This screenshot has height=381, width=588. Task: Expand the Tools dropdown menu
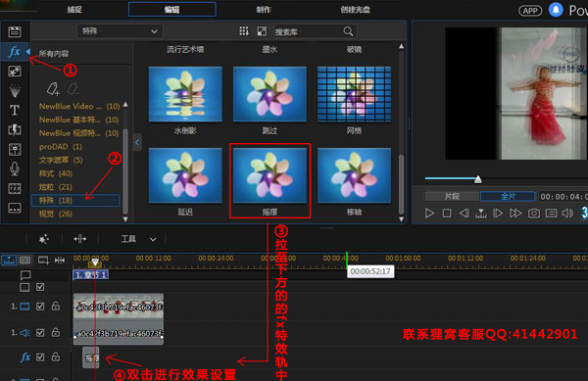153,239
